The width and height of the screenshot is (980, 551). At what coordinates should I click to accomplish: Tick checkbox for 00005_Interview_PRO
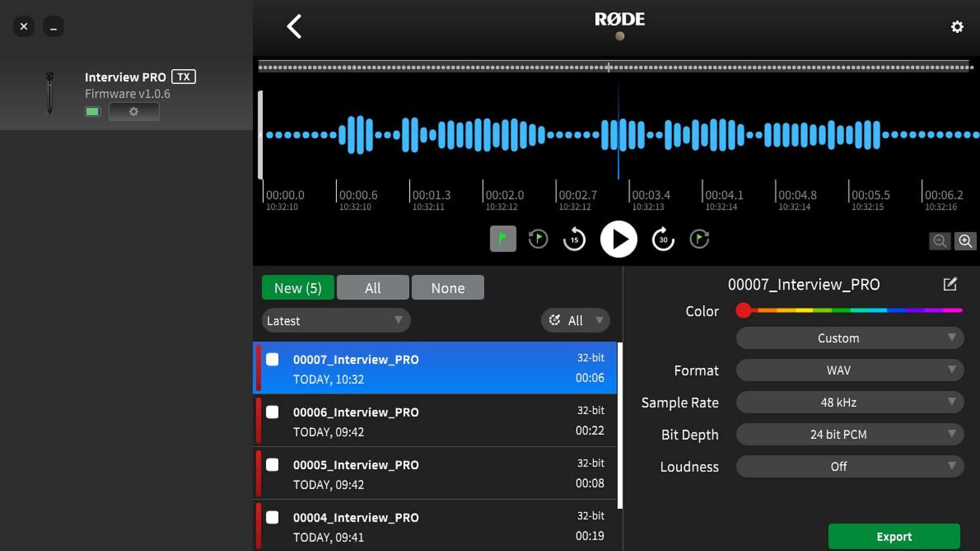tap(273, 464)
